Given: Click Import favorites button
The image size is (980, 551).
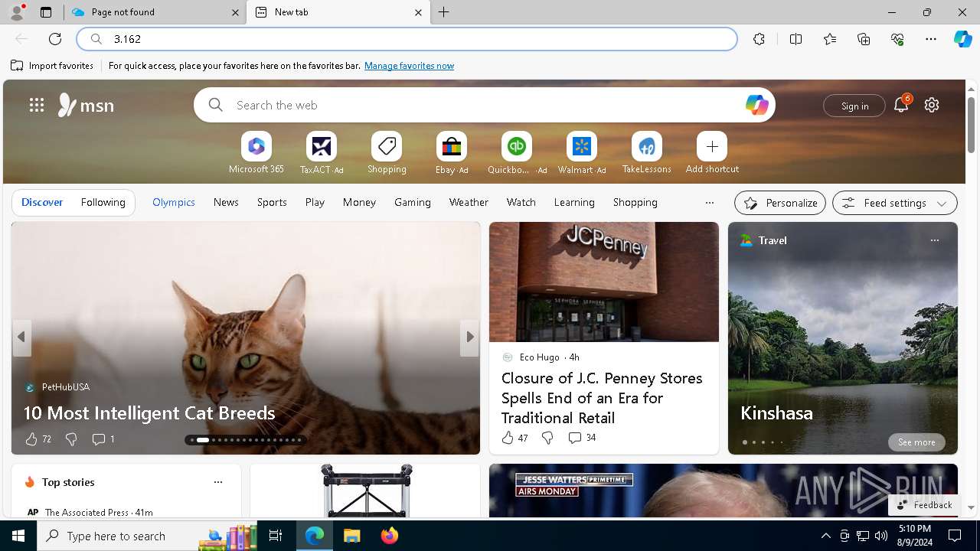Looking at the screenshot, I should [x=52, y=66].
